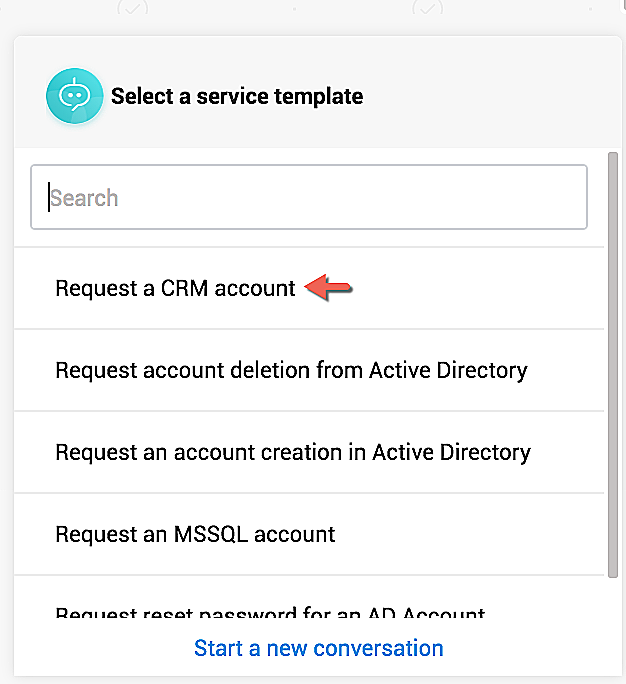Image resolution: width=626 pixels, height=684 pixels.
Task: Click the Start a new conversation link
Action: 319,648
